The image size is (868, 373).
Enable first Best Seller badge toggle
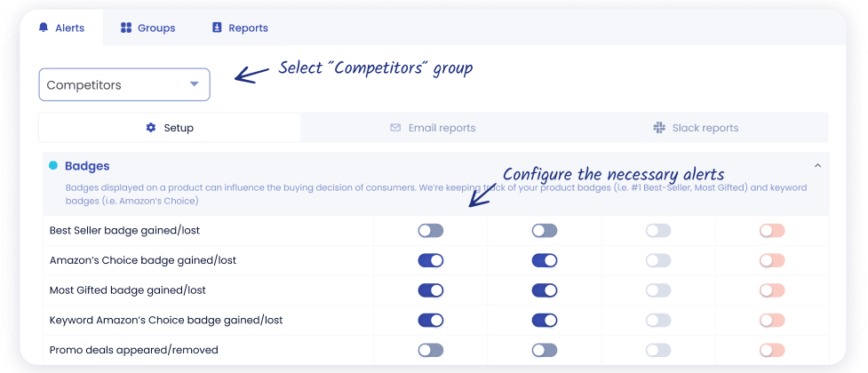pyautogui.click(x=430, y=231)
